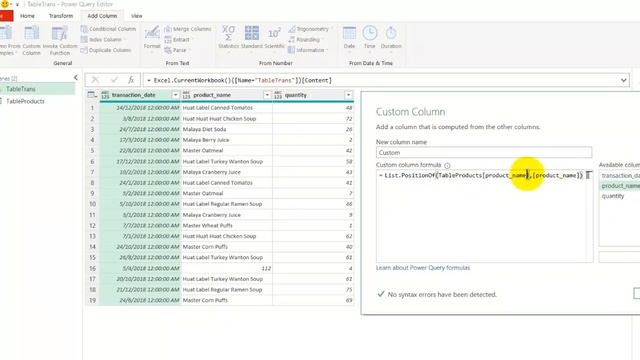Click the formula info icon
This screenshot has height=360, width=640.
tap(447, 165)
